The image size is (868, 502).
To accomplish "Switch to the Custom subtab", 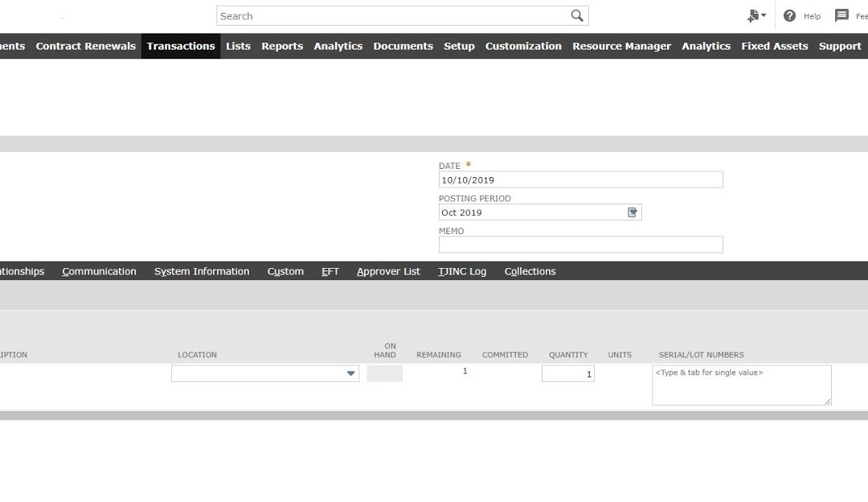I will pyautogui.click(x=285, y=271).
